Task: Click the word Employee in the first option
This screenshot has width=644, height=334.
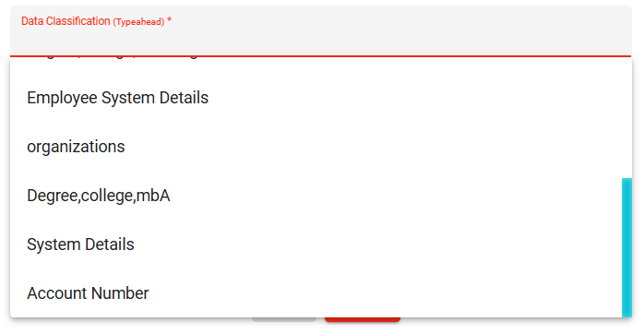Action: pos(62,98)
